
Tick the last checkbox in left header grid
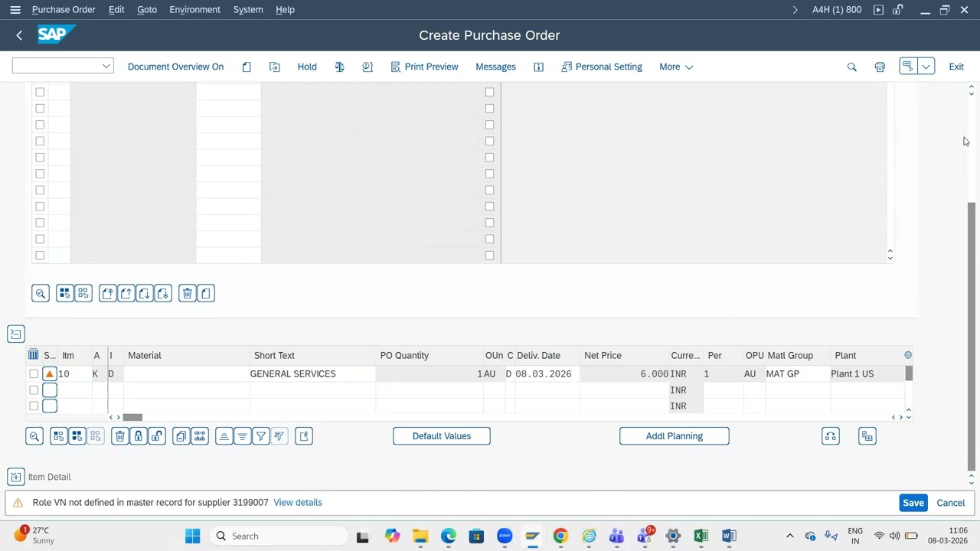point(40,256)
